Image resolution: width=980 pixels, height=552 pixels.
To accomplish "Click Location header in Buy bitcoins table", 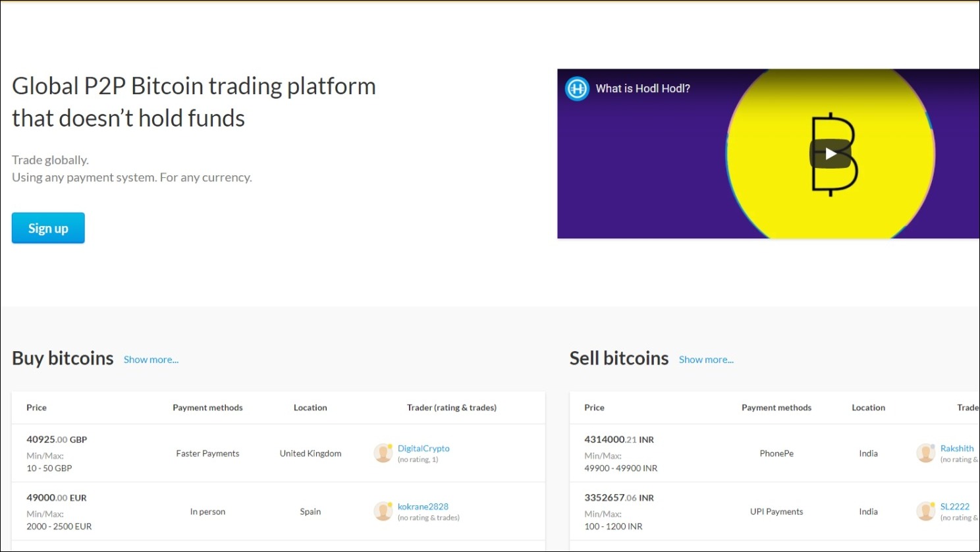I will click(x=310, y=408).
